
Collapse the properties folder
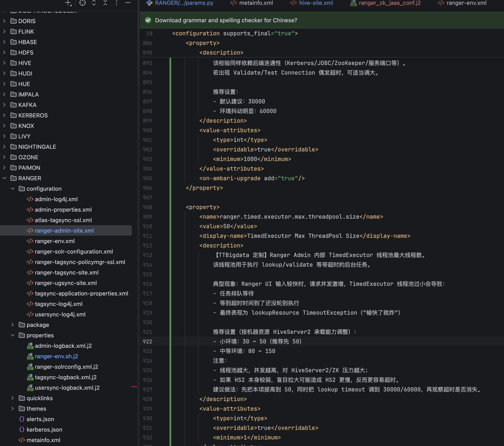13,335
